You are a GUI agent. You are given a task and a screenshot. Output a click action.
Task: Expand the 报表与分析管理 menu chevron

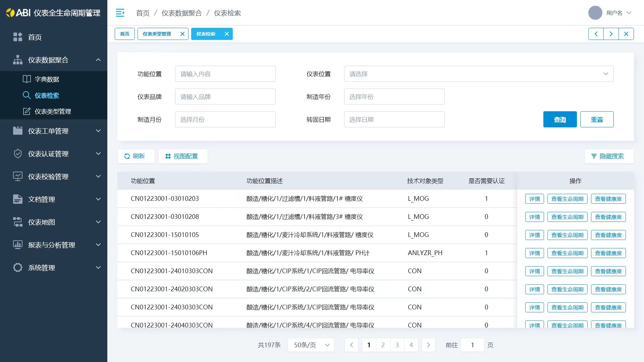click(98, 245)
